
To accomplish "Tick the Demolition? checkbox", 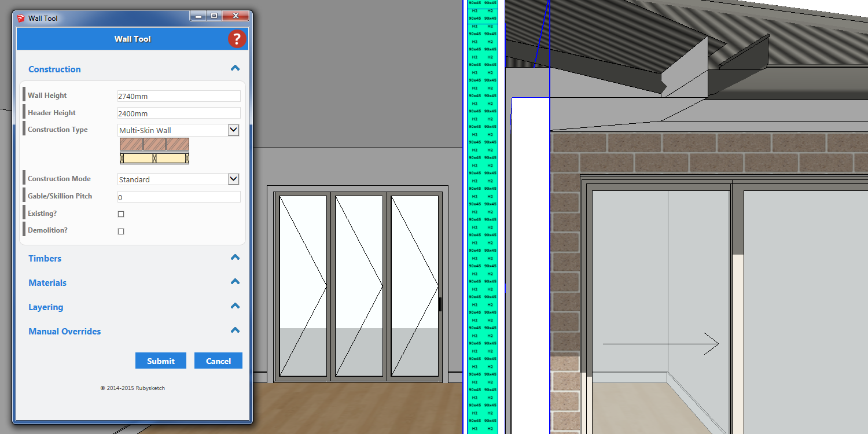I will (121, 231).
